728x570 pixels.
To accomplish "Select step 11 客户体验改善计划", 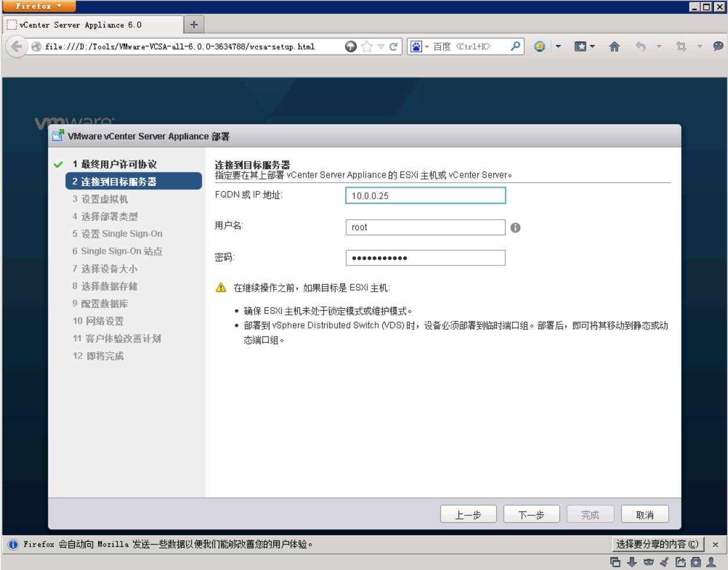I will tap(117, 338).
